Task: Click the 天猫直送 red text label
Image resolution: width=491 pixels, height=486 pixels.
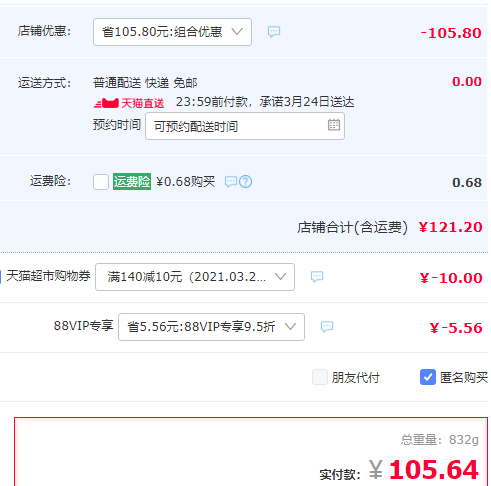Action: pyautogui.click(x=143, y=103)
